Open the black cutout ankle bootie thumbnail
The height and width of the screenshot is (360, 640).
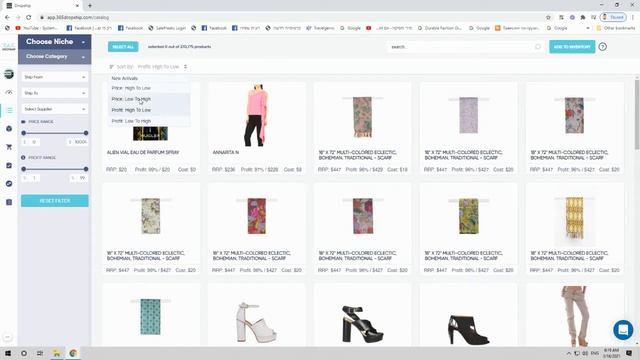point(468,329)
